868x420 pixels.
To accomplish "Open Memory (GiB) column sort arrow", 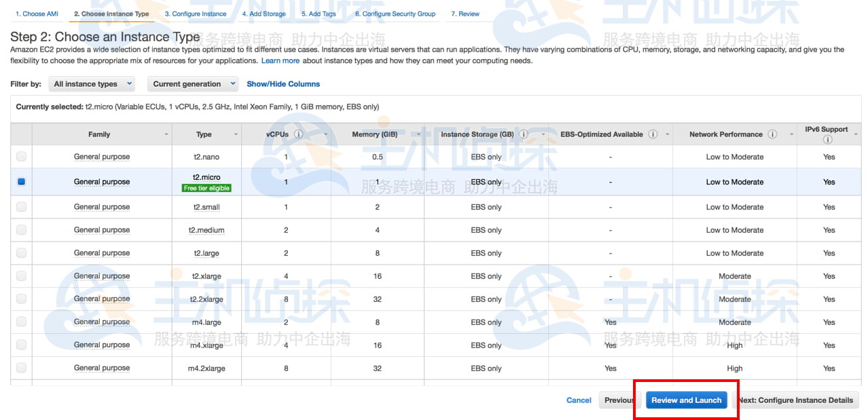I will [x=418, y=134].
